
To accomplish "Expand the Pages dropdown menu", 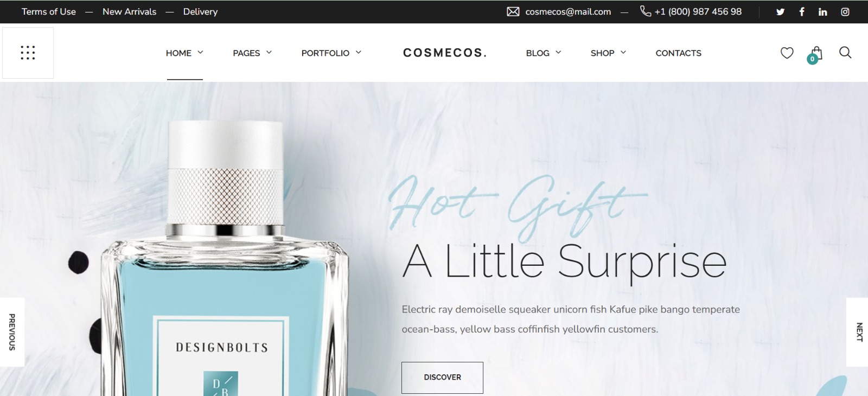I will [252, 53].
